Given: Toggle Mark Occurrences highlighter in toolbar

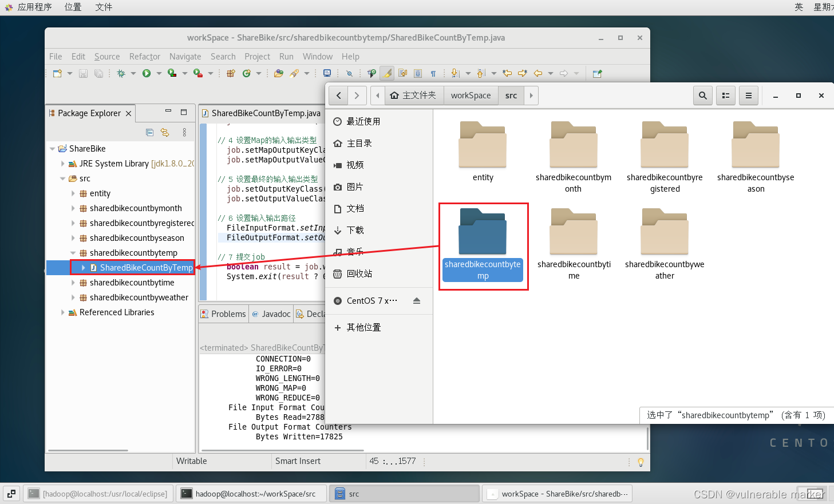Looking at the screenshot, I should 388,73.
